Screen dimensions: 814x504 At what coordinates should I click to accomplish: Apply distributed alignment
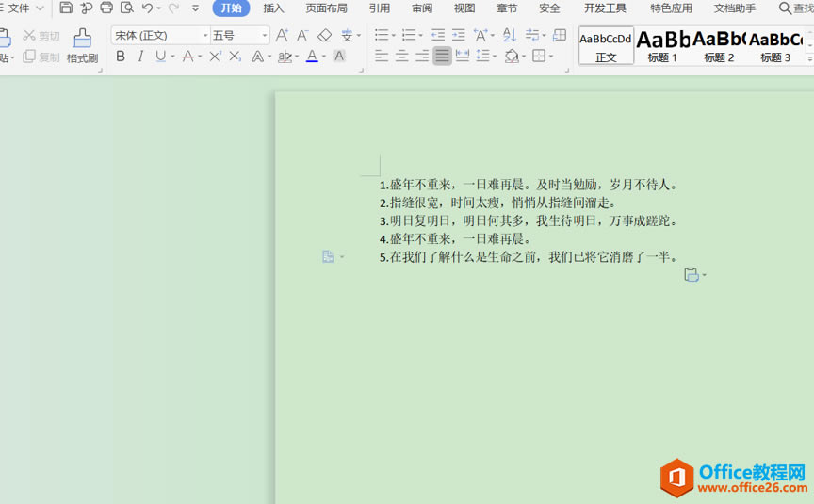462,56
